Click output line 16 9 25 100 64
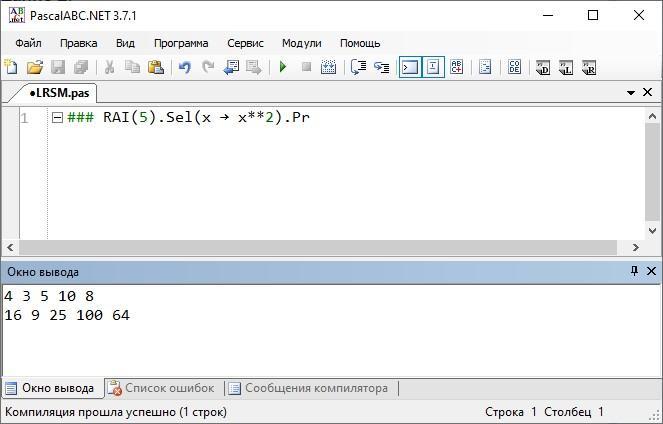 coord(67,315)
